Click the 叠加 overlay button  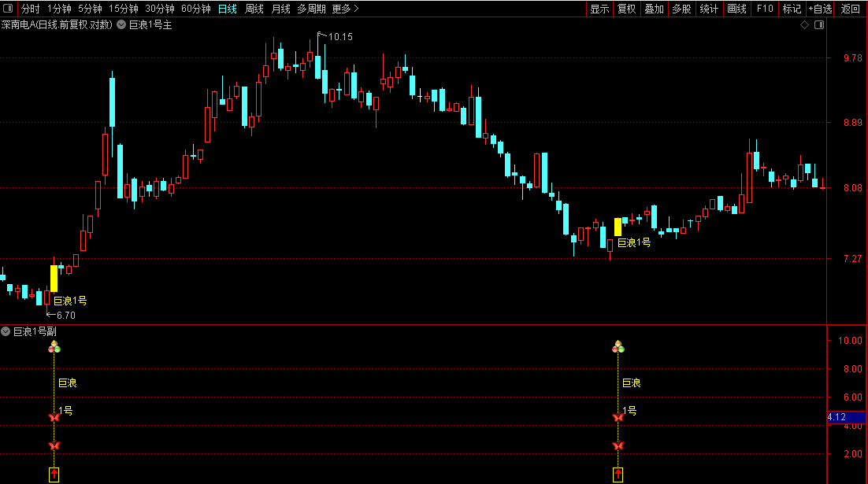click(x=654, y=9)
